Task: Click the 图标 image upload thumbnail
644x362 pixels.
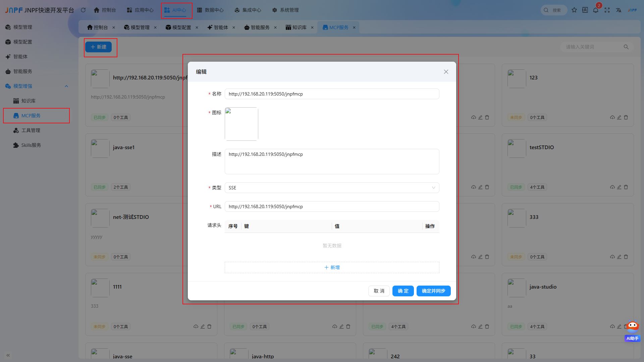Action: coord(241,124)
